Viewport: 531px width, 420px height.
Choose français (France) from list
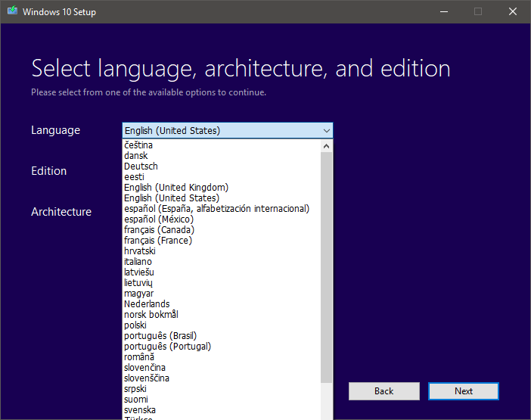(222, 241)
